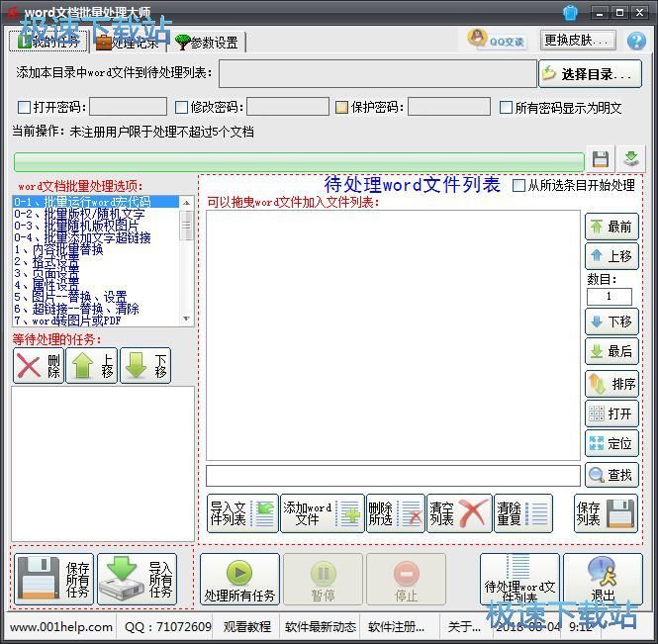Image resolution: width=658 pixels, height=644 pixels.
Task: Clear the file list with 清空列表
Action: [459, 513]
